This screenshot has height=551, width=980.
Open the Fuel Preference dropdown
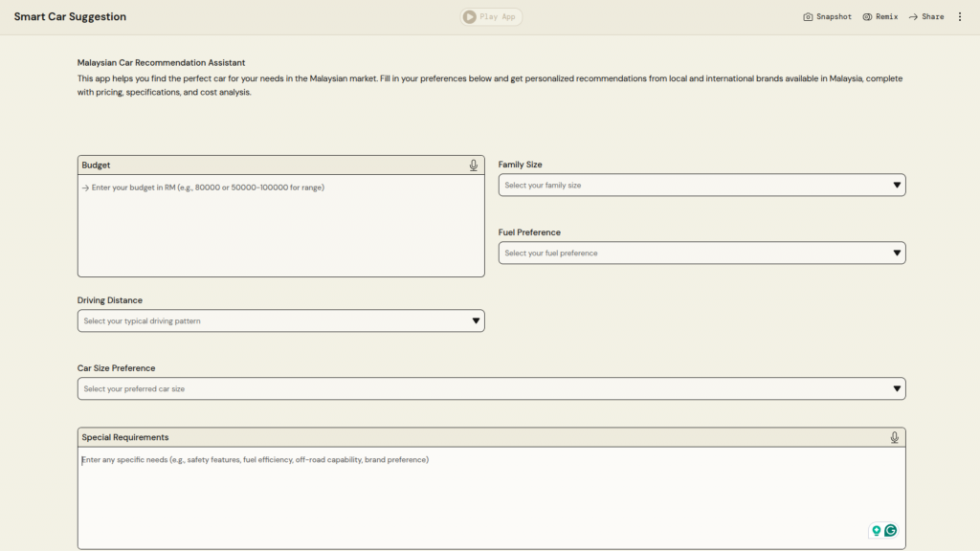tap(702, 253)
